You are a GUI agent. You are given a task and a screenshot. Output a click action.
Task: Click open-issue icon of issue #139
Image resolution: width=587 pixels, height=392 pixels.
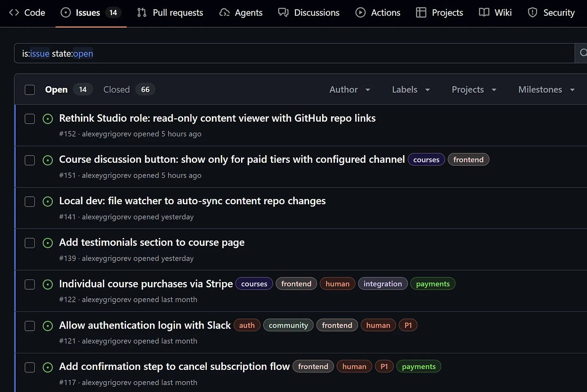tap(48, 243)
